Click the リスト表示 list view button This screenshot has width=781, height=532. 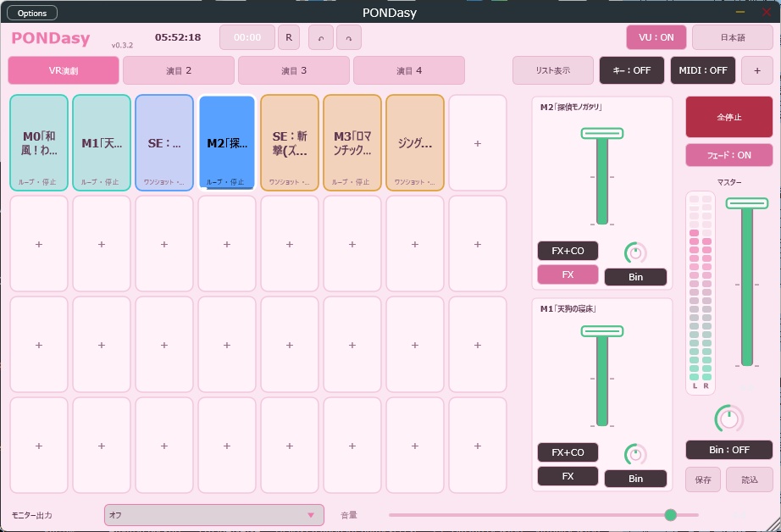pos(553,70)
